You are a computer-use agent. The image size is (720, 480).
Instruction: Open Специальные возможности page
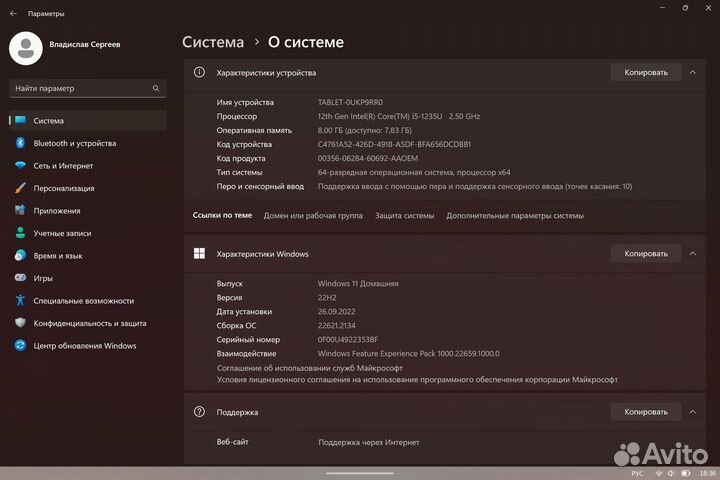coord(87,300)
